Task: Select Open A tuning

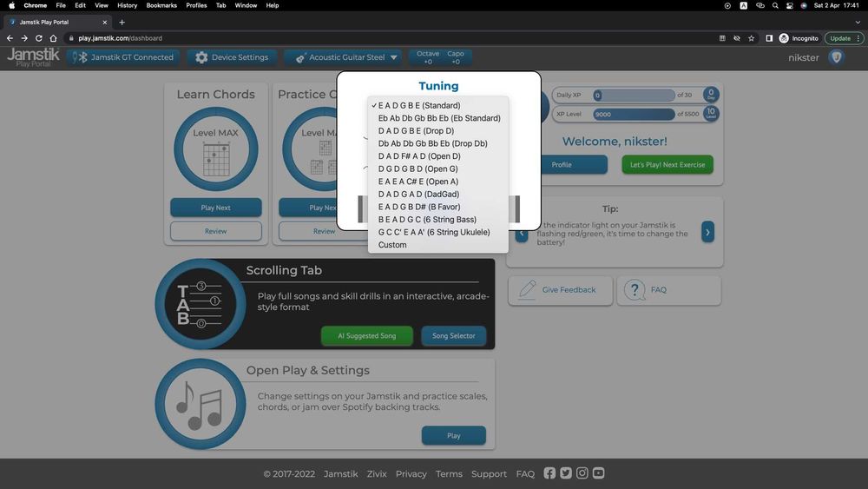Action: 437,182
